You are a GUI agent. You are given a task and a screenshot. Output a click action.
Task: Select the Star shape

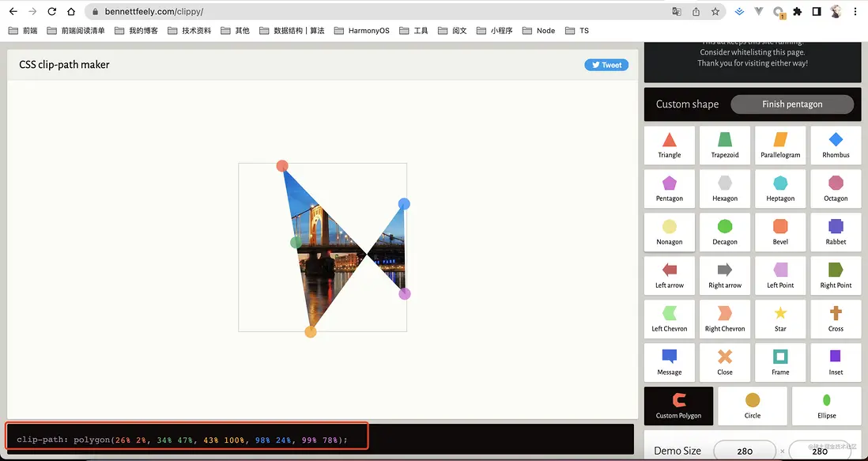pos(780,319)
